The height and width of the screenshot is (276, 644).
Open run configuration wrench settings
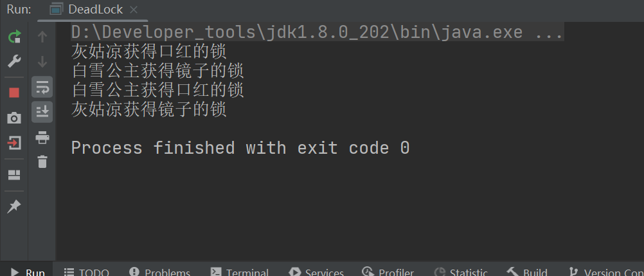[14, 62]
